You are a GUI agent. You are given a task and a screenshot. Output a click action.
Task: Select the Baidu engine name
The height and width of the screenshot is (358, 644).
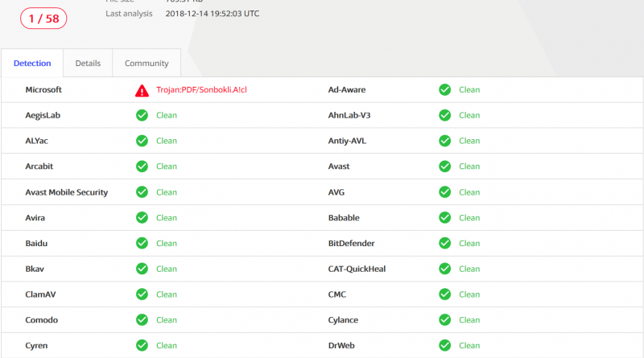pos(36,243)
